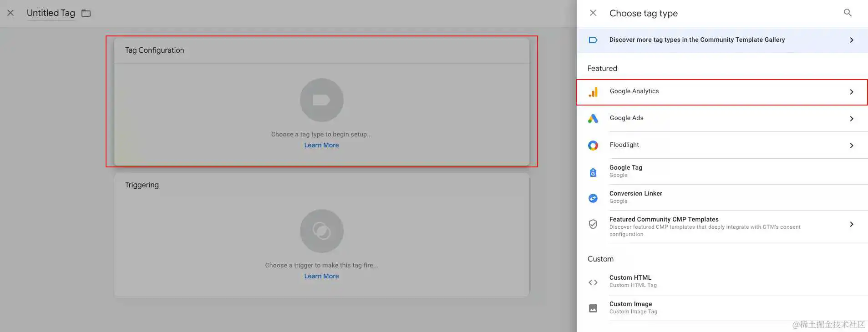Expand the Google Ads chevron
Screen dimensions: 868x332
coord(852,119)
